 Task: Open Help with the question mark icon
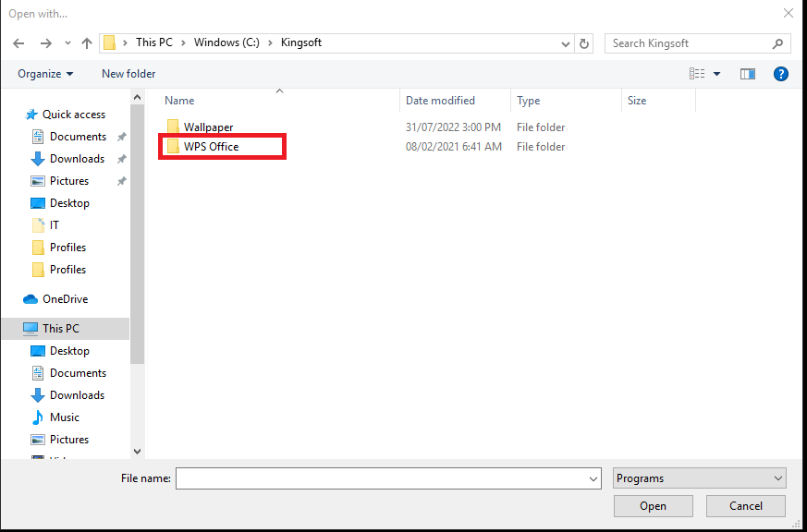pyautogui.click(x=781, y=74)
